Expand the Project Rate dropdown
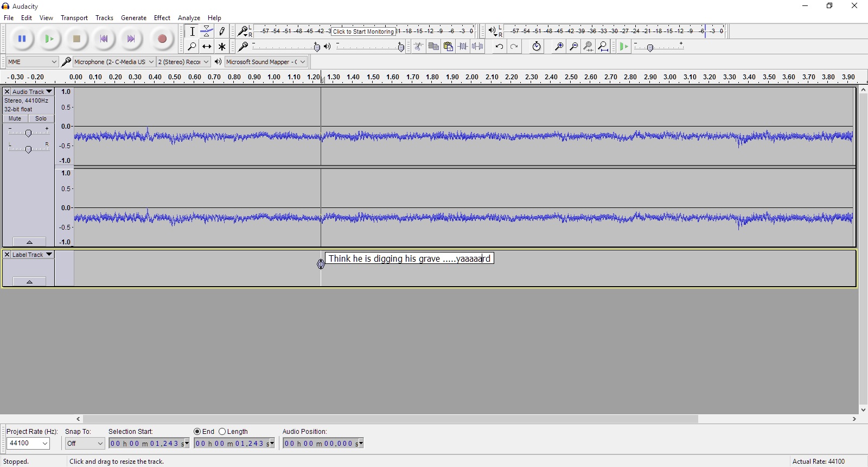 click(29, 444)
